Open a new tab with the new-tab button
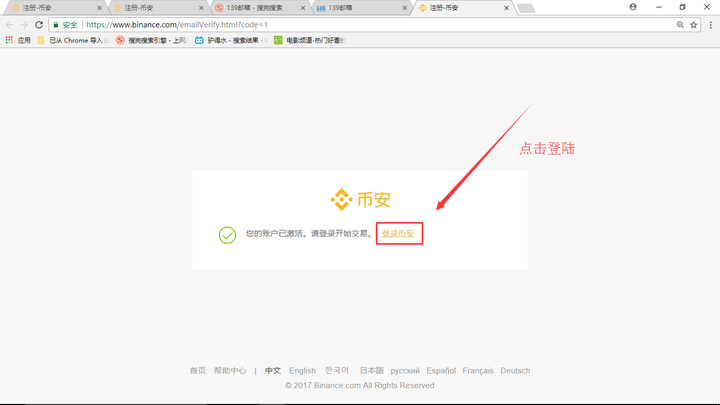720x405 pixels. (526, 8)
